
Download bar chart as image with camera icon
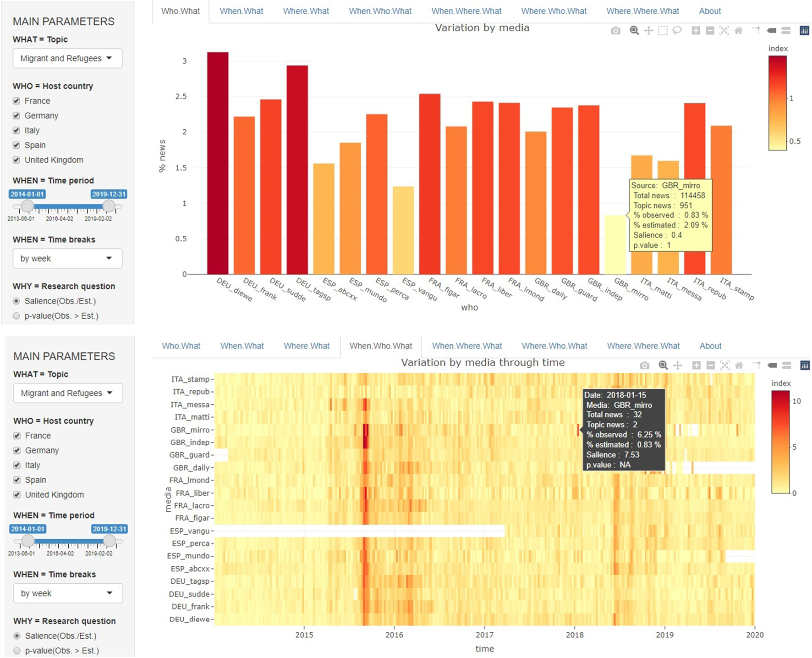[615, 31]
